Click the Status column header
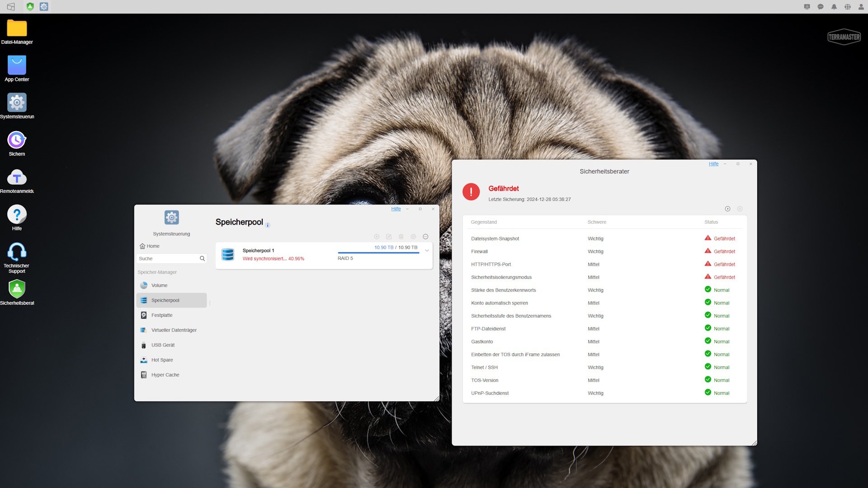 (x=711, y=222)
